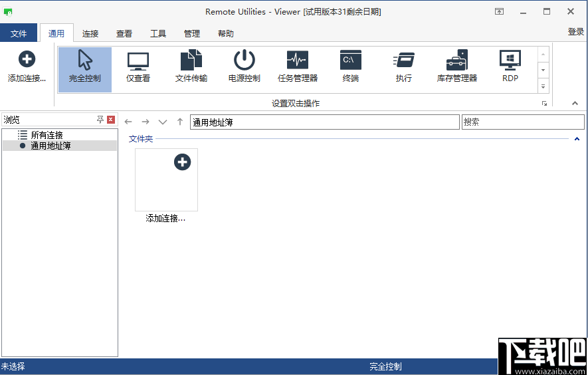The height and width of the screenshot is (375, 588).
Task: Click the 登录 sign-in link
Action: click(x=575, y=32)
